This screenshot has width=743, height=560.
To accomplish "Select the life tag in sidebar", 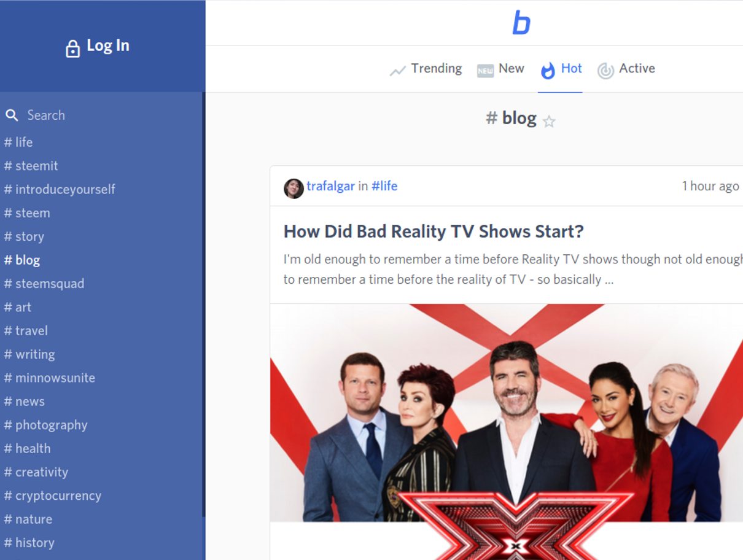I will click(x=18, y=142).
